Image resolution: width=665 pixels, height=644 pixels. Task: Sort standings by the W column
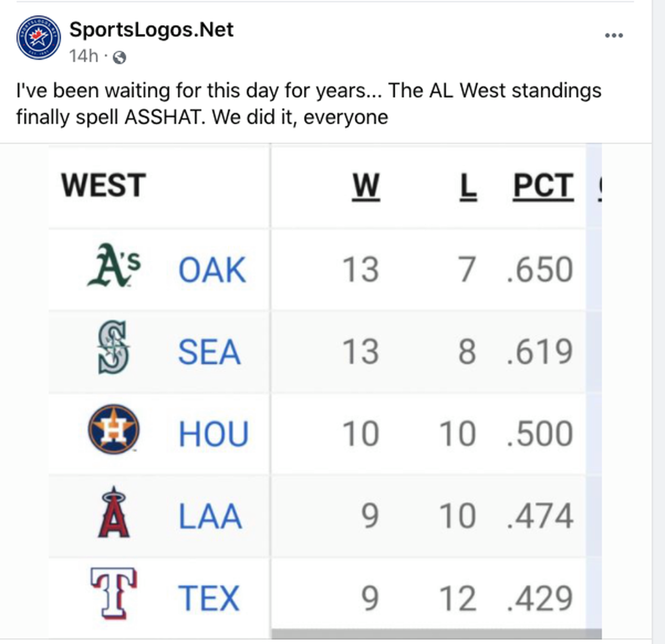(x=366, y=186)
